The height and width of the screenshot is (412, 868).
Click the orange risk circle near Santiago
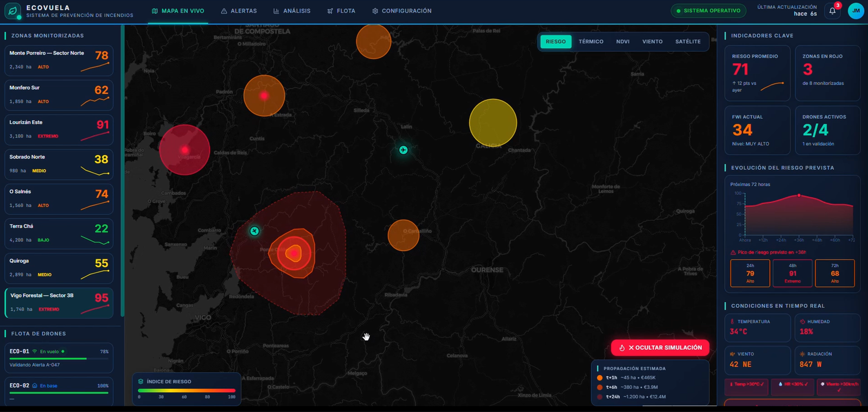pyautogui.click(x=373, y=41)
